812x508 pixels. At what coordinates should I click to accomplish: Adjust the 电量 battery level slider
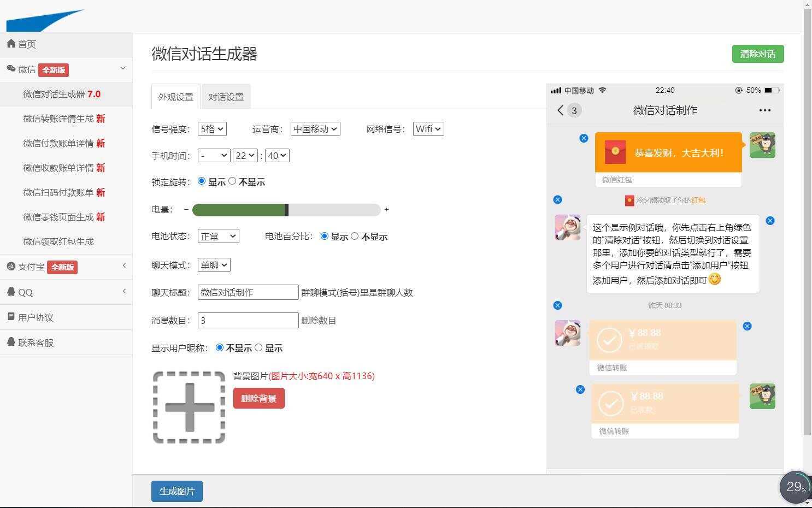point(286,210)
